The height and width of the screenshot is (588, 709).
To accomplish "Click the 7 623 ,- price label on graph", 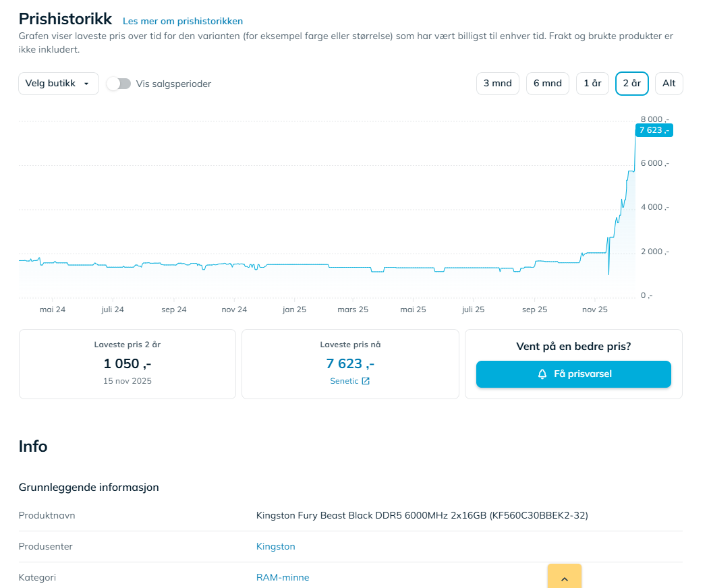I will click(x=654, y=130).
